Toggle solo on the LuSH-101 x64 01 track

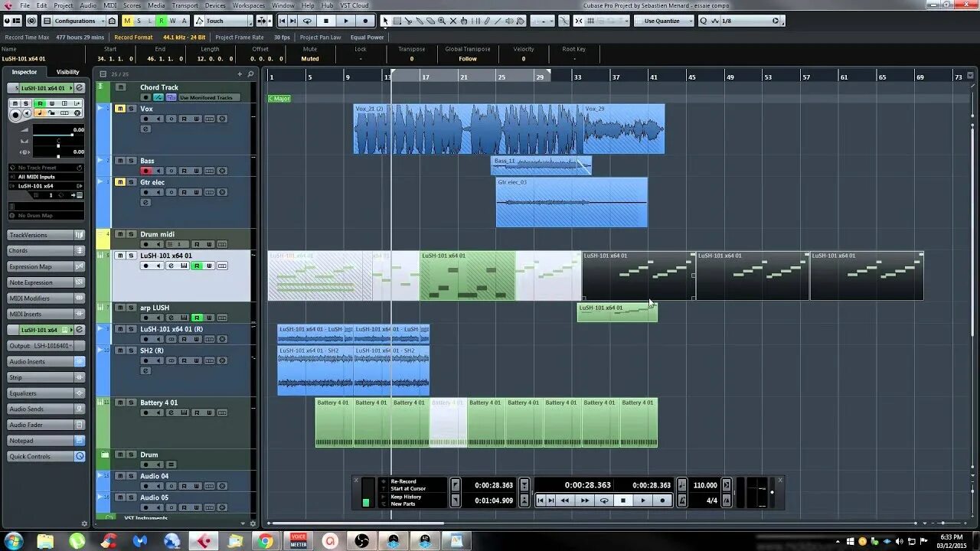131,256
